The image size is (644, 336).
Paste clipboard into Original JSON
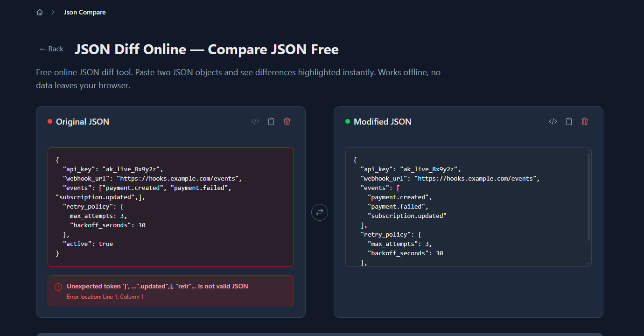[271, 121]
